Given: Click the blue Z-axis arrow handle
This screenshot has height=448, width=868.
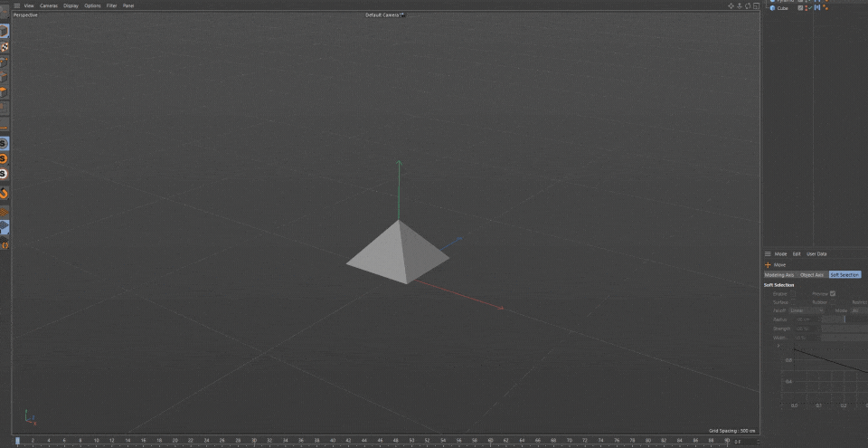Looking at the screenshot, I should (459, 239).
